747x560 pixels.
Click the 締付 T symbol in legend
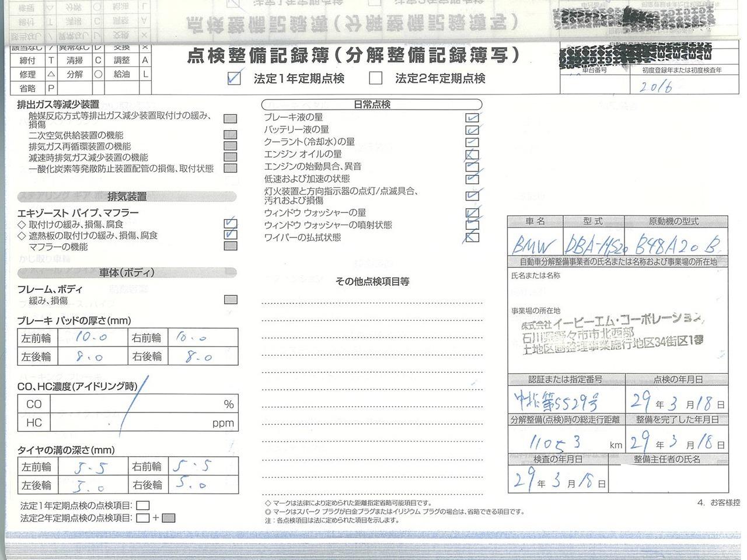pos(51,60)
